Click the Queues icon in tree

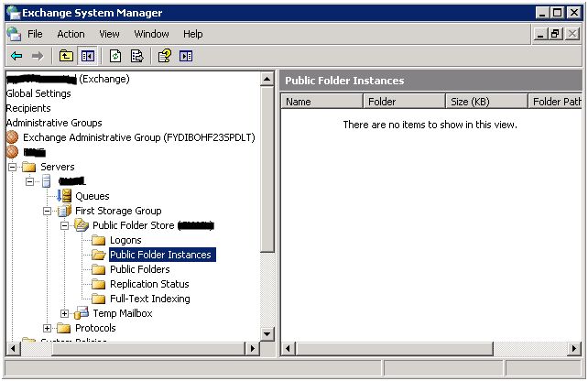coord(64,196)
